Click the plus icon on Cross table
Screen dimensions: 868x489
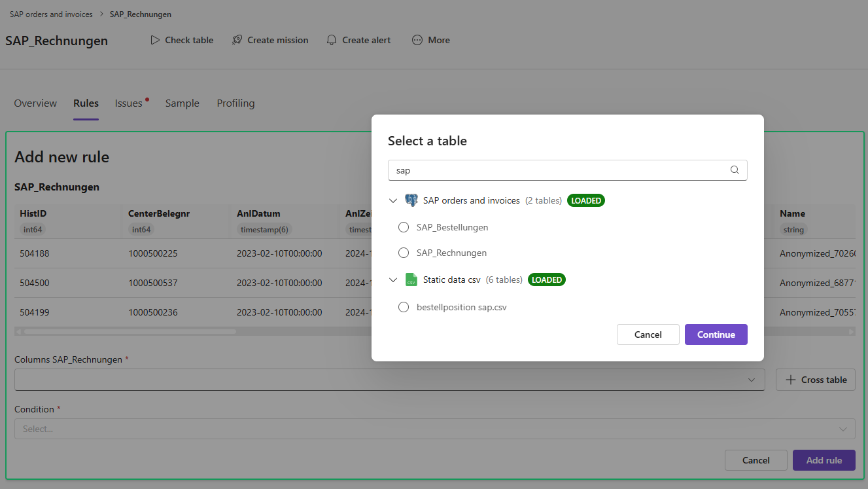(790, 380)
